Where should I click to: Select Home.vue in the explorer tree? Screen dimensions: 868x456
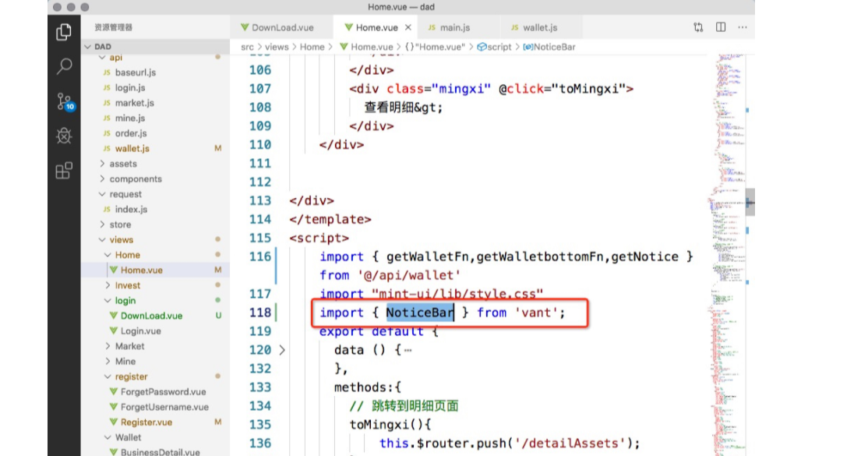click(x=155, y=270)
